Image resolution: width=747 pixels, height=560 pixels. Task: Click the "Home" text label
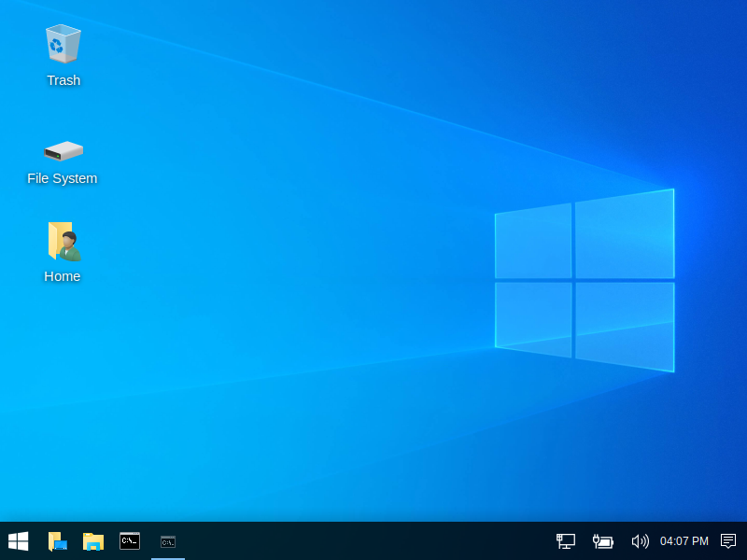click(x=63, y=276)
